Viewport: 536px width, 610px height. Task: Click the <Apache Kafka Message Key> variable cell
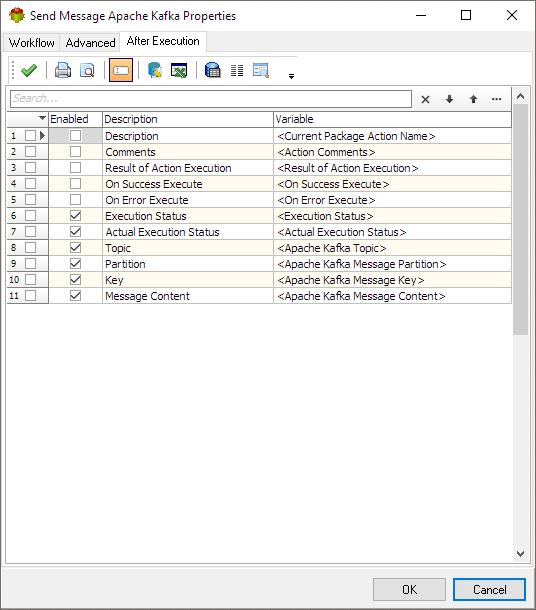coord(392,280)
